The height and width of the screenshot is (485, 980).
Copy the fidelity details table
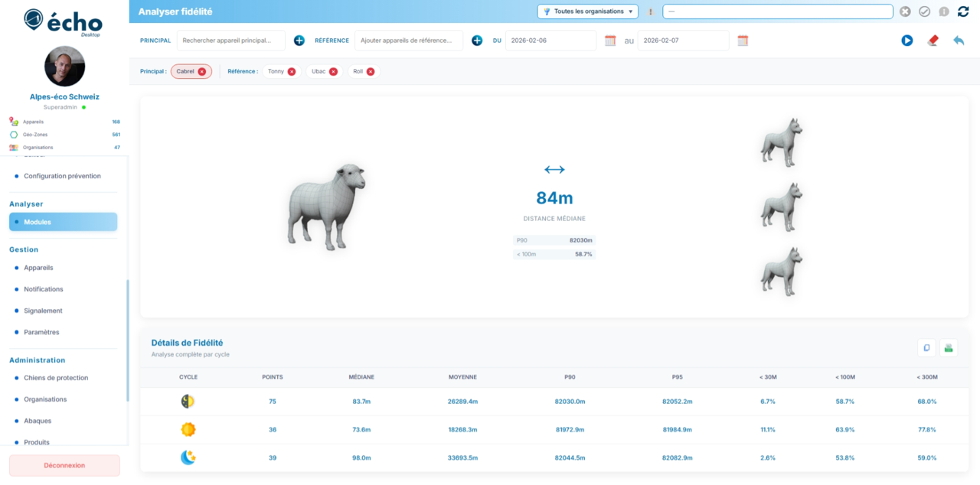pos(926,347)
